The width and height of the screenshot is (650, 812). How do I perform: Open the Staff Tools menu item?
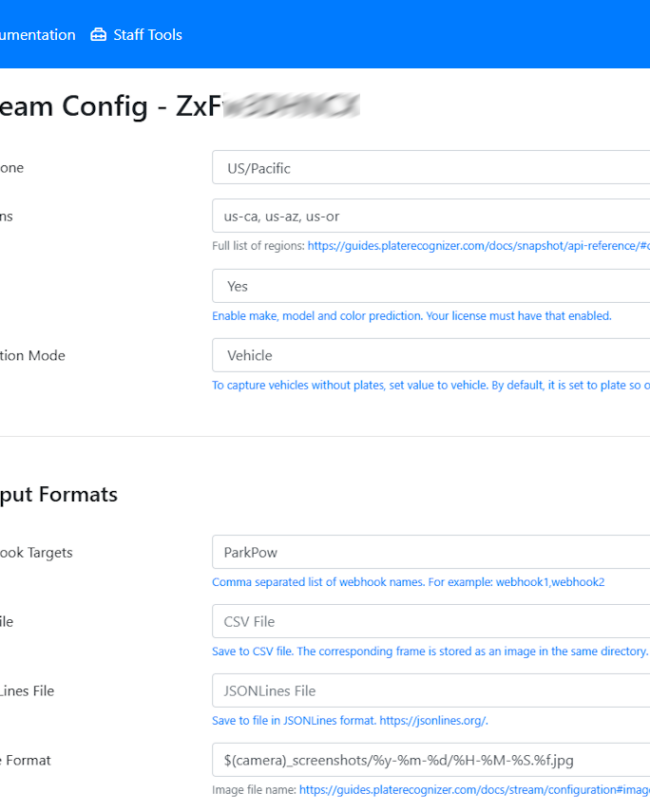137,35
